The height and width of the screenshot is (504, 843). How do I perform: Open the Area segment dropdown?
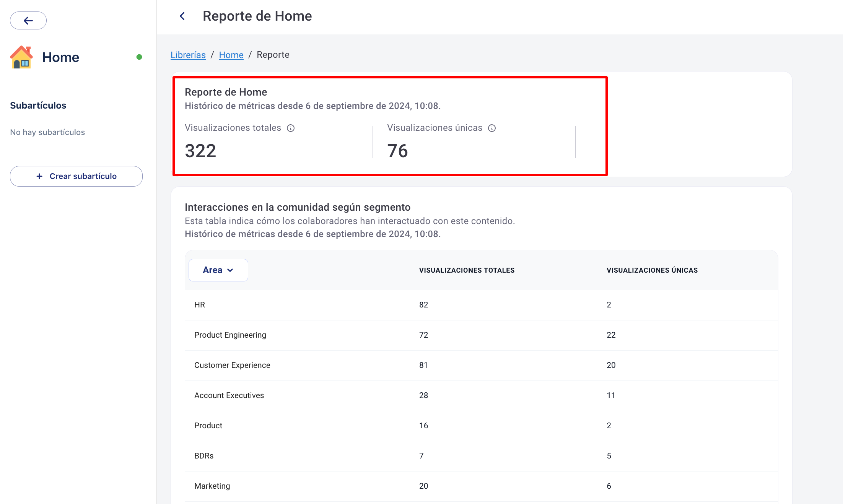click(x=218, y=270)
